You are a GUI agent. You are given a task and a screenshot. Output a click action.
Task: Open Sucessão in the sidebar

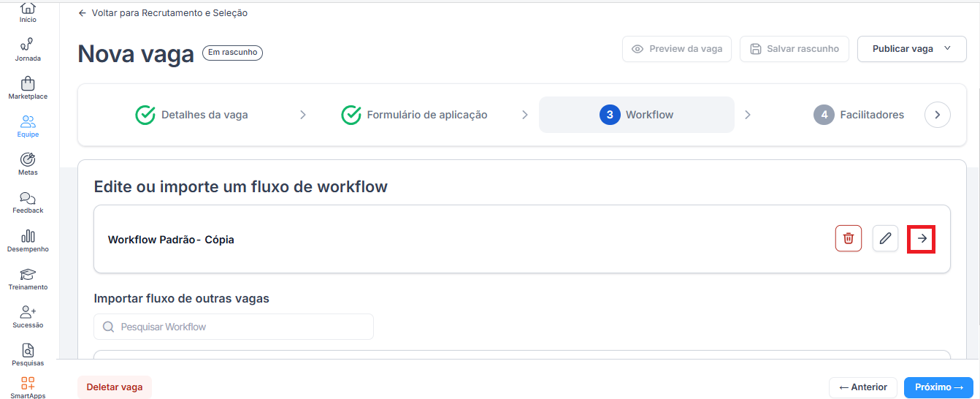[28, 316]
